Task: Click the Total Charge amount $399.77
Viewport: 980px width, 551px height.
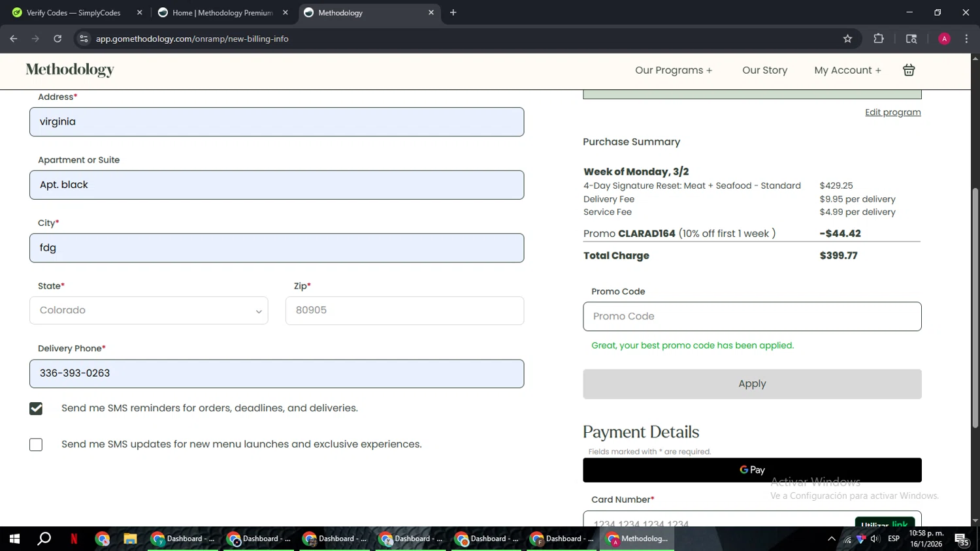Action: coord(838,255)
